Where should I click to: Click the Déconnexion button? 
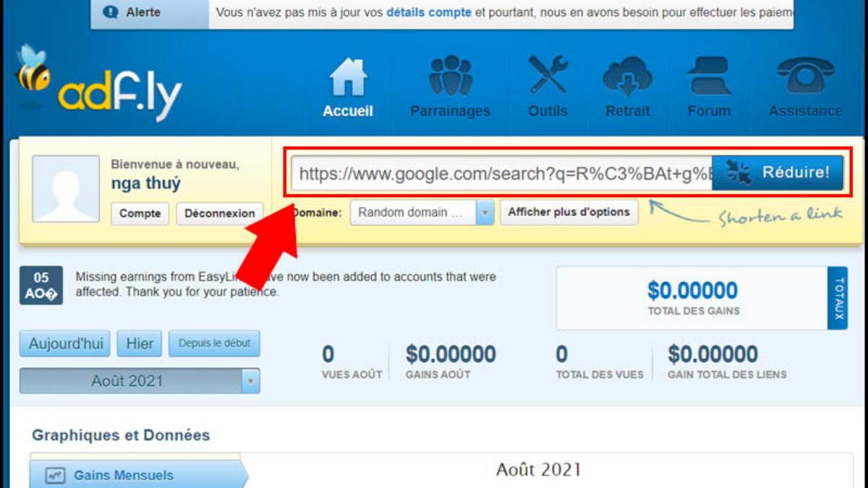[x=220, y=213]
